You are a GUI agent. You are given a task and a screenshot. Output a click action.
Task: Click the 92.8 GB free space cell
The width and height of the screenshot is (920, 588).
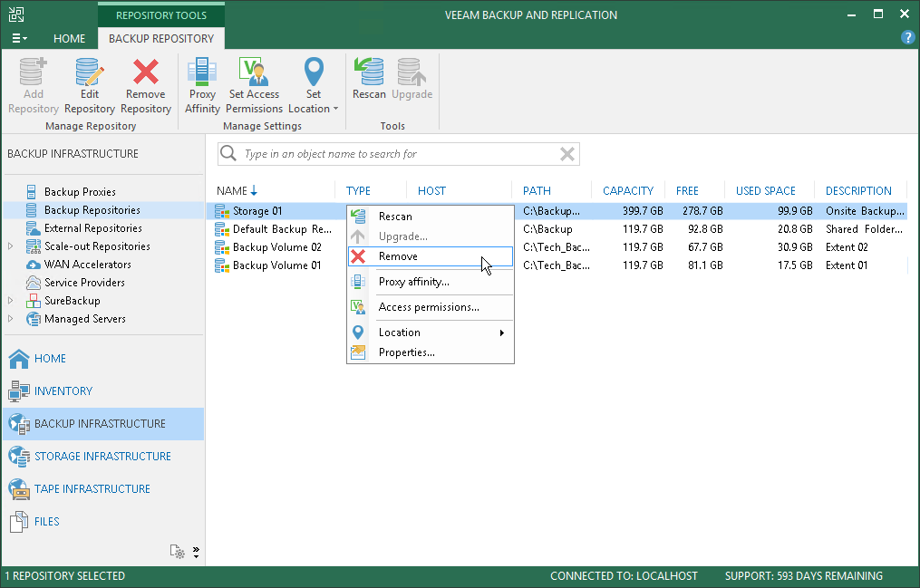coord(705,228)
